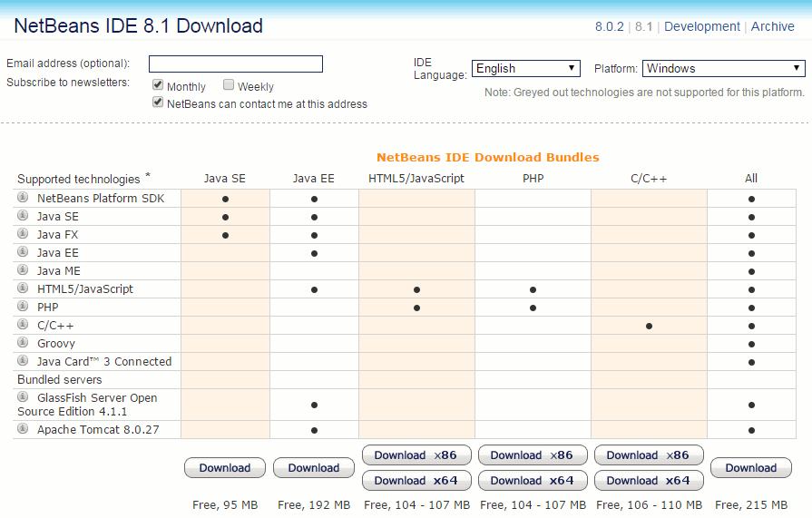The height and width of the screenshot is (518, 812).
Task: Click the NetBeans IDE 8.1 Download title
Action: pos(138,26)
